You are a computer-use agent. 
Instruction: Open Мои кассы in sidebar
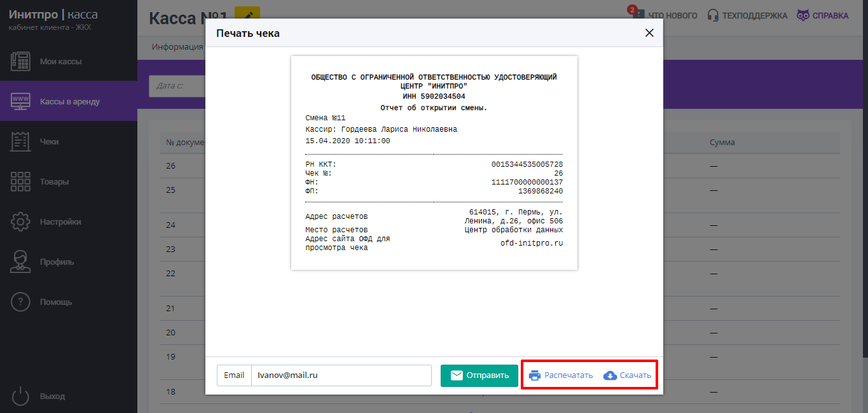pos(69,62)
